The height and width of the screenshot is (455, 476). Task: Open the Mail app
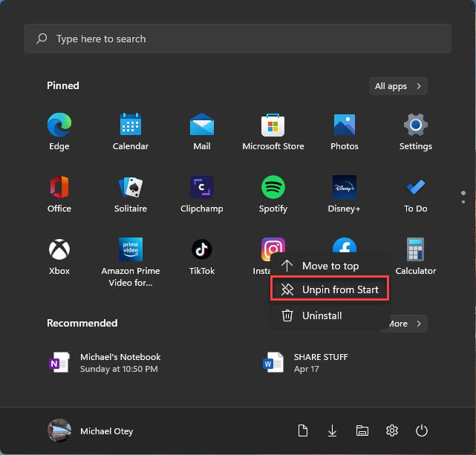tap(202, 131)
